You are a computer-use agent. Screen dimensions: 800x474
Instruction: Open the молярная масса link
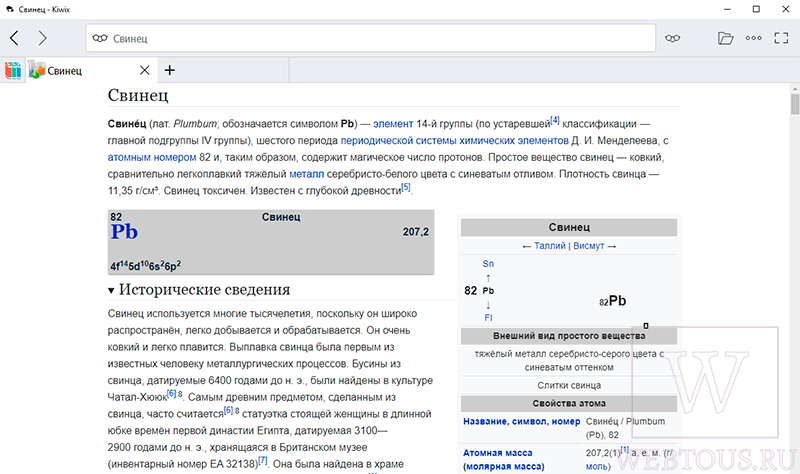pyautogui.click(x=503, y=467)
